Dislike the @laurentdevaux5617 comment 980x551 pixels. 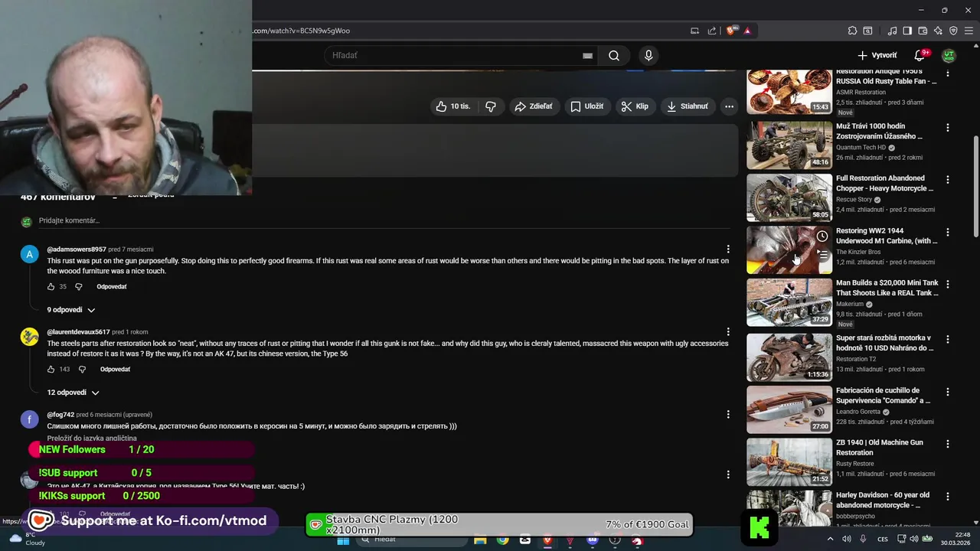(x=82, y=370)
